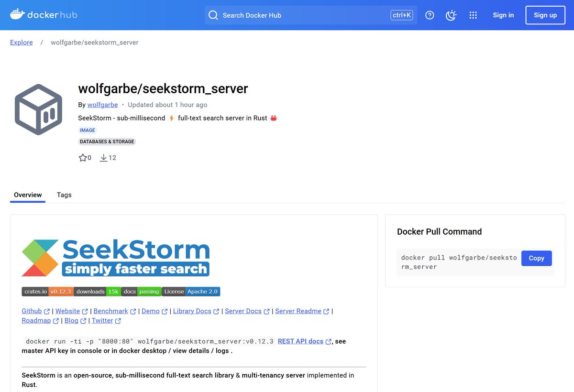This screenshot has height=392, width=574.
Task: Open the Benchmark link
Action: click(110, 311)
